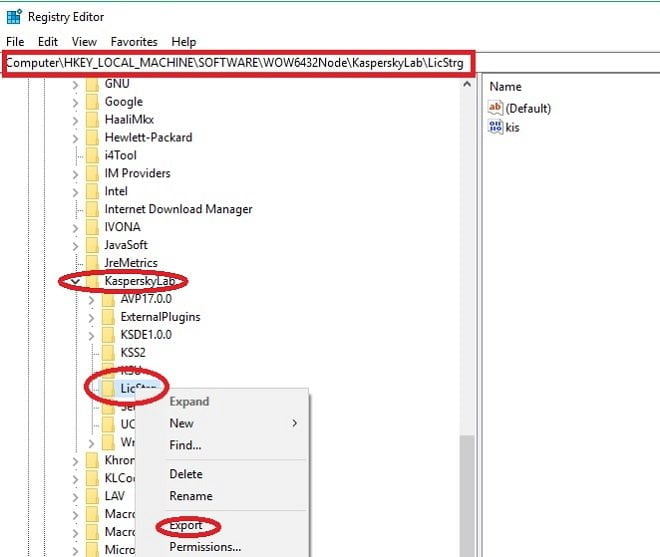The height and width of the screenshot is (557, 660).
Task: Open the File menu
Action: (x=15, y=42)
